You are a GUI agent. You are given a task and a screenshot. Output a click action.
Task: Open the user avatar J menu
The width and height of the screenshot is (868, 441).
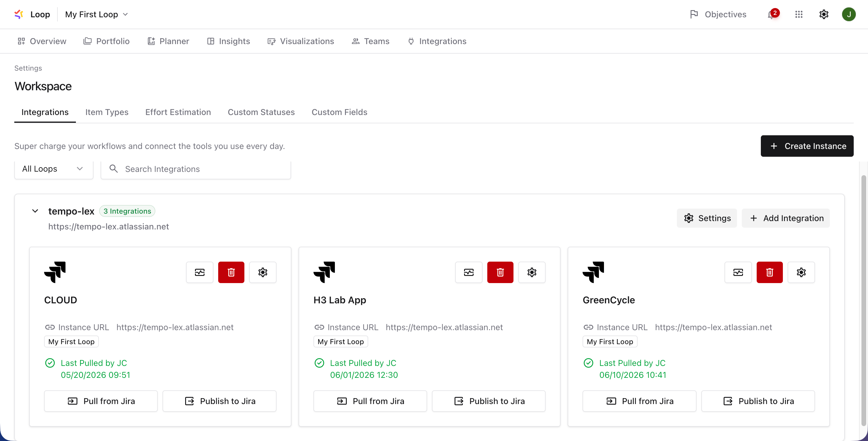[x=848, y=14]
